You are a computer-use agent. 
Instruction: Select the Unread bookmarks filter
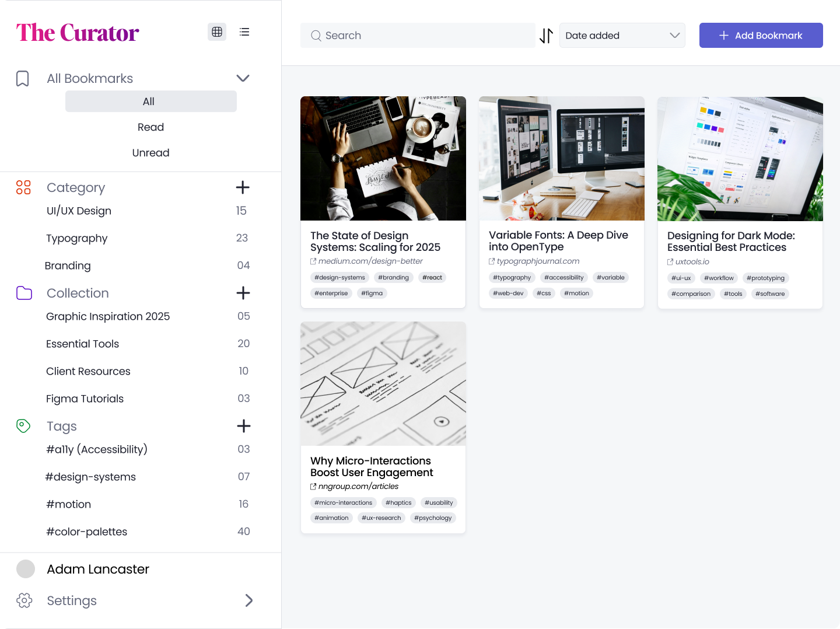151,153
